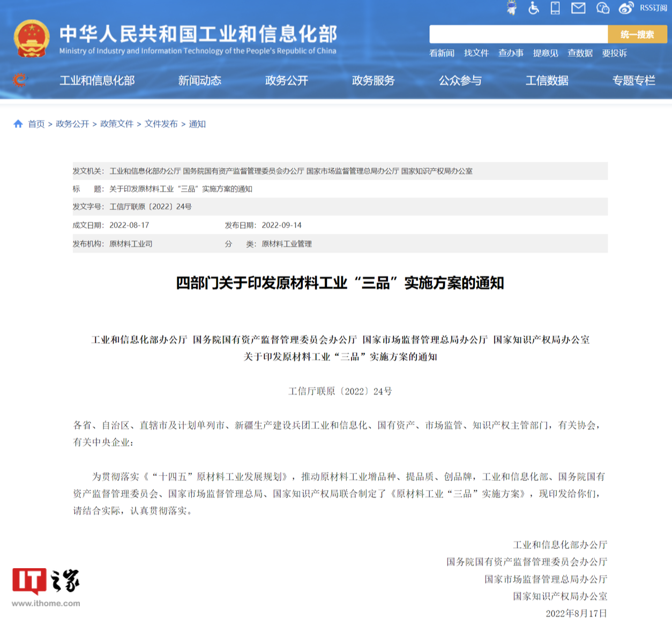This screenshot has width=672, height=618.
Task: Open the 查数据 quick link
Action: pos(580,53)
